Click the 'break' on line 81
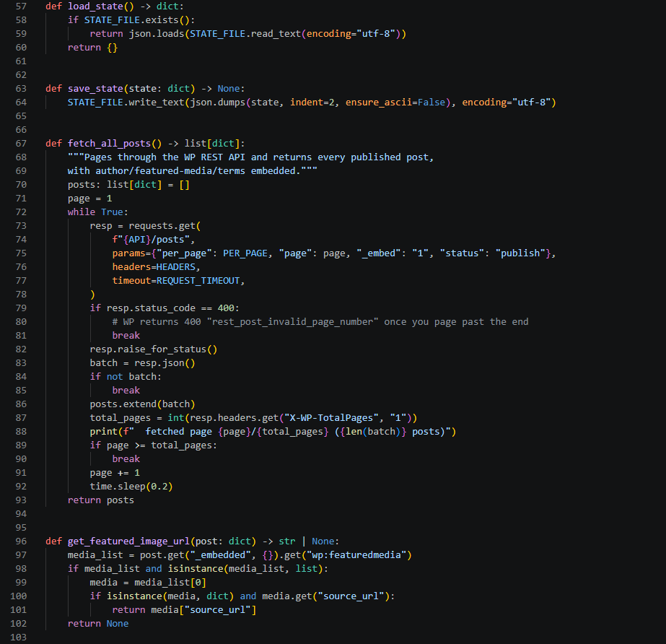Image resolution: width=666 pixels, height=644 pixels. click(126, 336)
